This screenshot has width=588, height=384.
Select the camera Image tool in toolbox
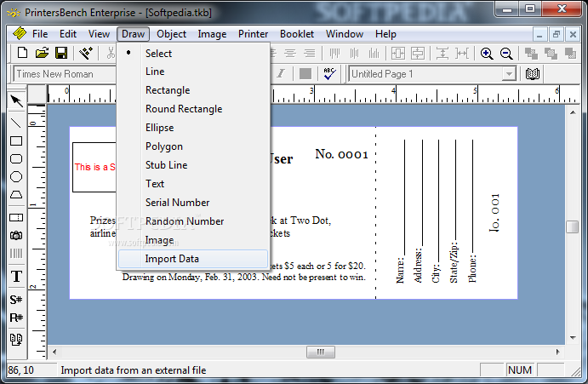pos(16,235)
